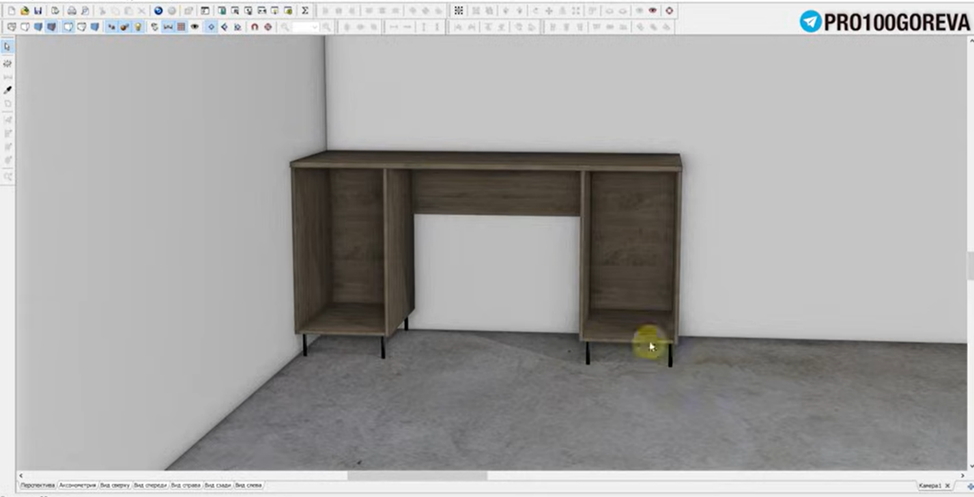The image size is (974, 497).
Task: Open print preview magnifier-page icon
Action: tap(85, 11)
